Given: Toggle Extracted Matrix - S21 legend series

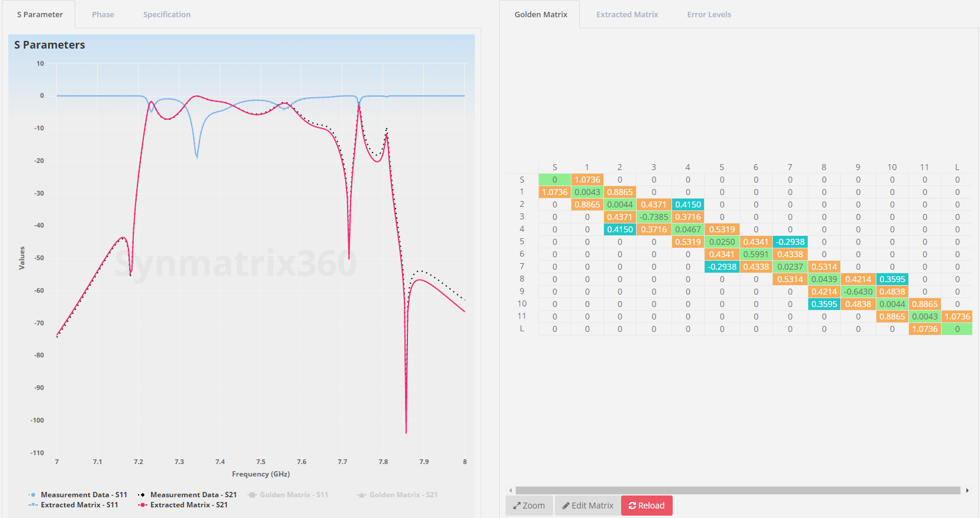Looking at the screenshot, I should tap(183, 505).
